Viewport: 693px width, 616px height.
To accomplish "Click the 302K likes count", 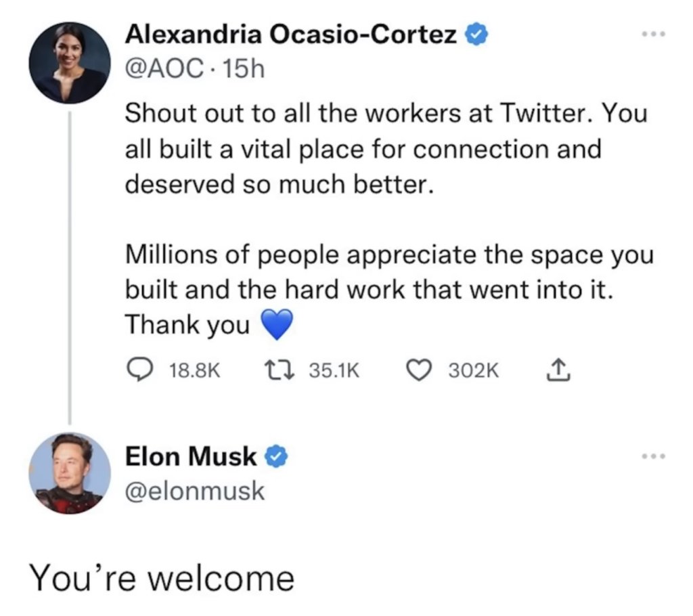I will pos(473,370).
